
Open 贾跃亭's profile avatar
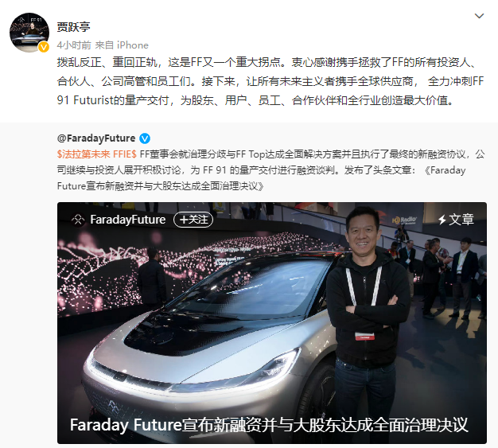[29, 33]
